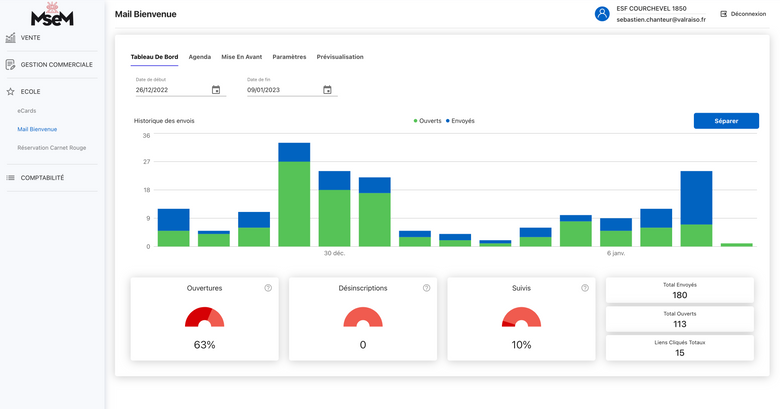Switch to the Agenda tab

pyautogui.click(x=199, y=57)
